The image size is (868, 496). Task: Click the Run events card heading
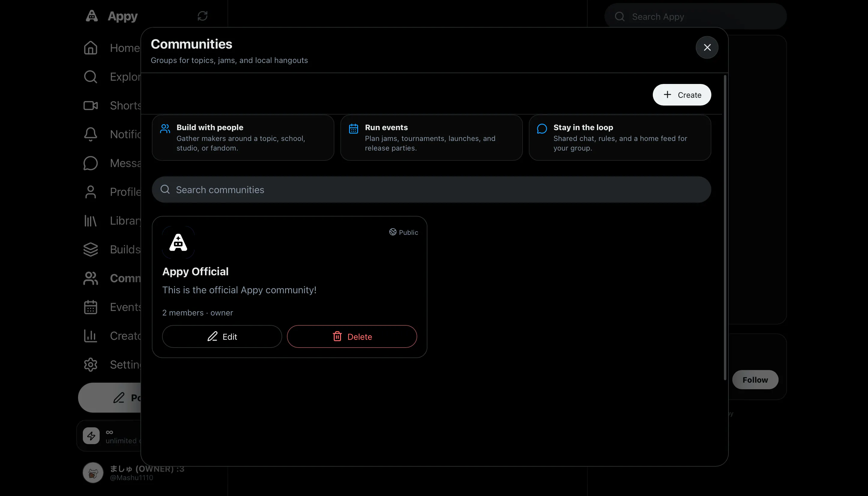click(386, 127)
